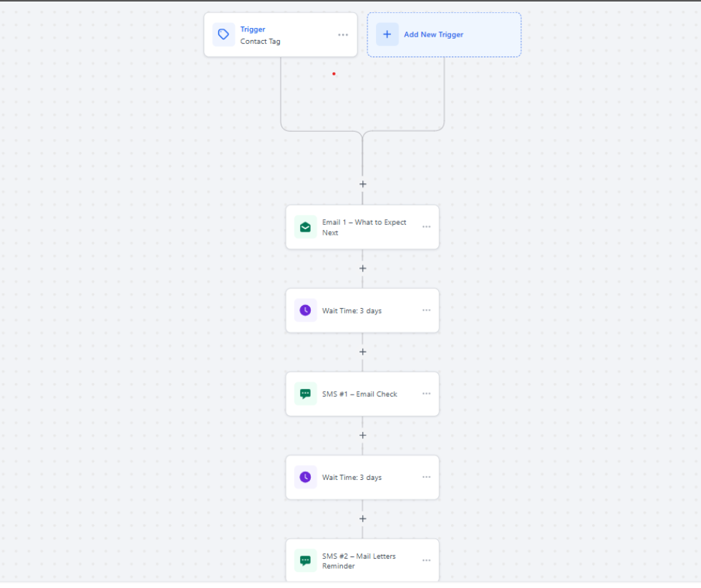Select SMS #2 – Mail Letters Reminder label
Viewport: 701px width, 588px height.
tap(359, 561)
